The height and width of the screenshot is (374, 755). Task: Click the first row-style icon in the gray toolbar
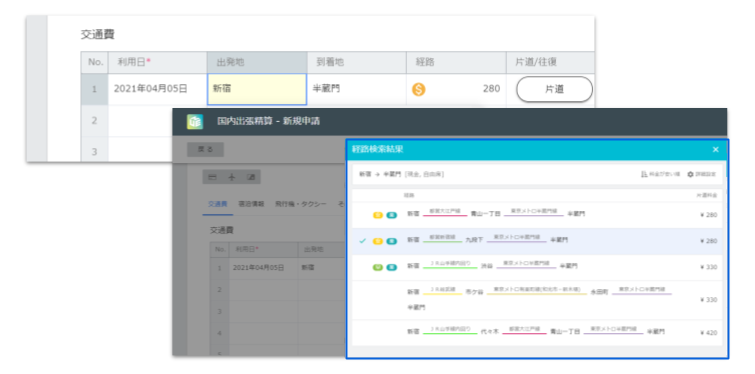[212, 177]
